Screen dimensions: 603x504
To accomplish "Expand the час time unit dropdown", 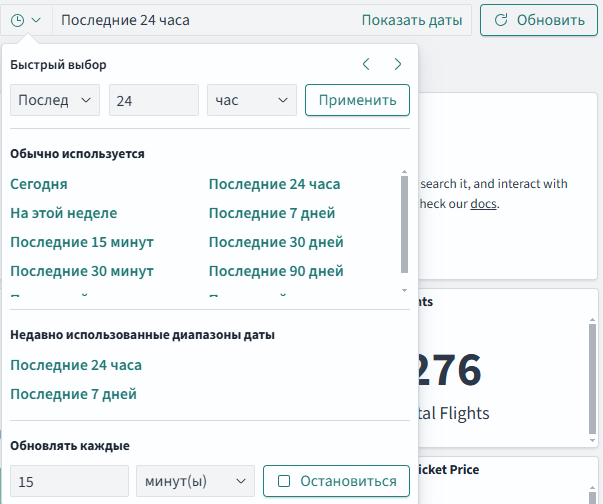I will click(252, 100).
